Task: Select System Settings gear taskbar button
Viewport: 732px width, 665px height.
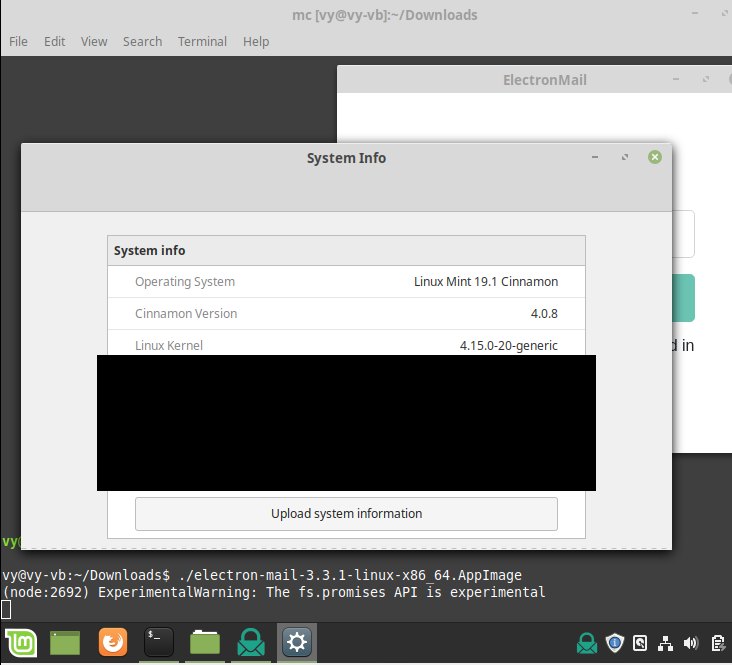Action: click(x=297, y=642)
